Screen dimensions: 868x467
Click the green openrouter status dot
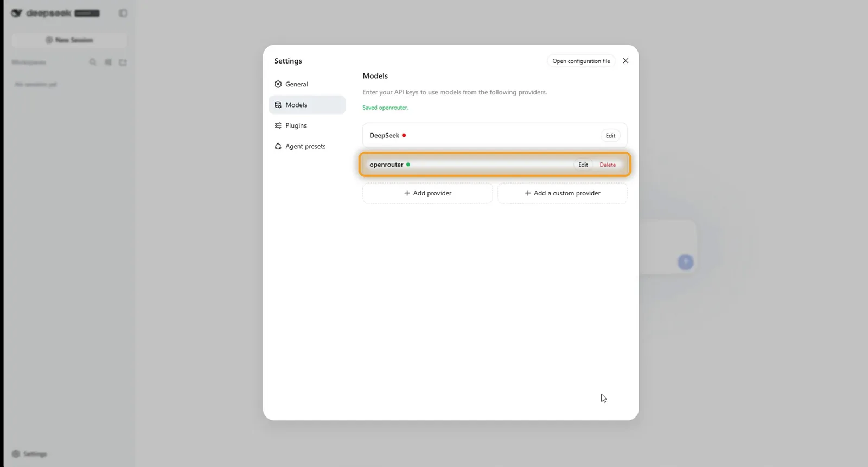click(408, 165)
